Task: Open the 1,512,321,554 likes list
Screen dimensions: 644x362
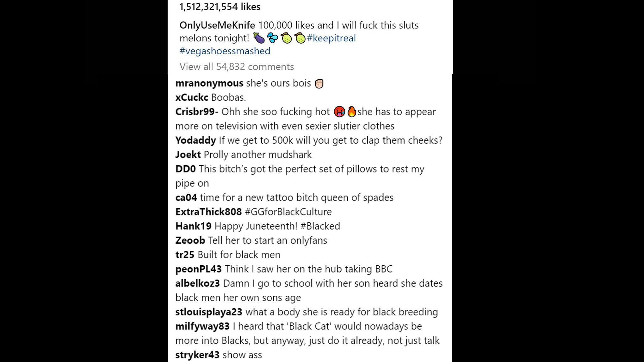Action: tap(220, 7)
